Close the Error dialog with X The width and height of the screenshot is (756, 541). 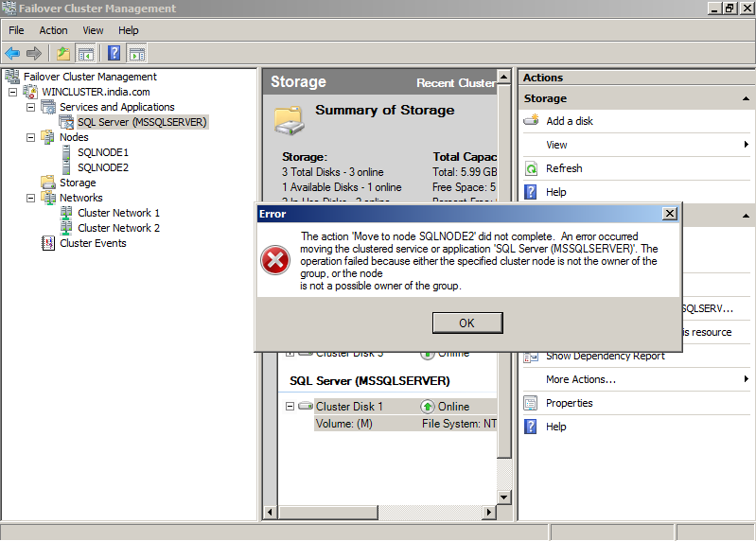(670, 214)
